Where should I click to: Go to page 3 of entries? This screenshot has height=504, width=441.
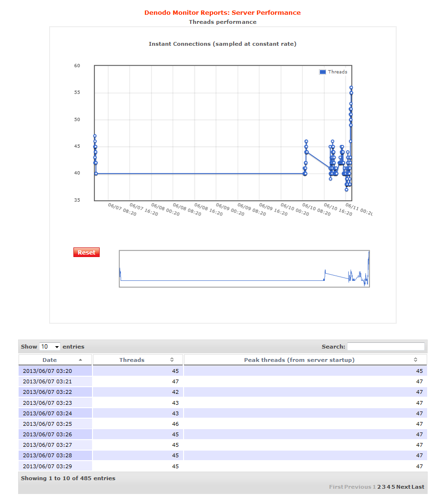384,487
